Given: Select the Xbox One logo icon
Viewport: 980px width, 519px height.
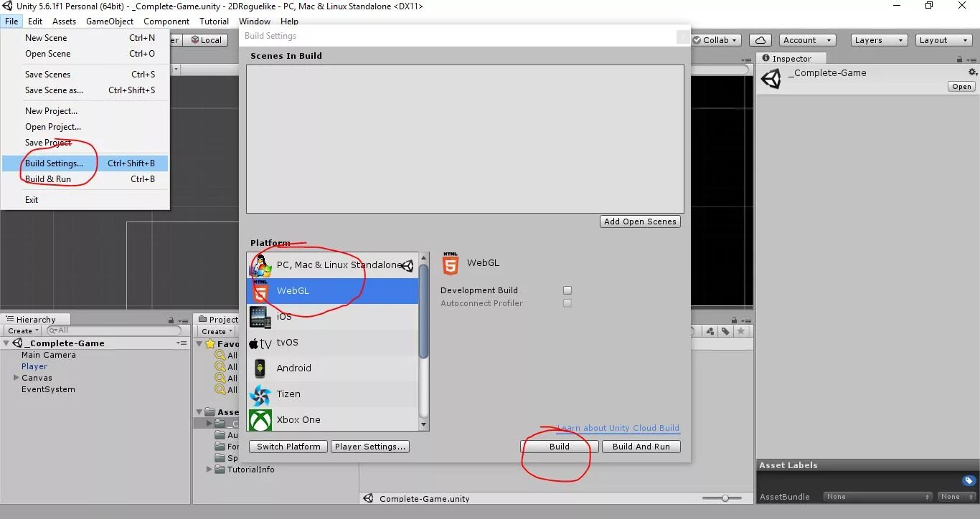Looking at the screenshot, I should pos(260,419).
